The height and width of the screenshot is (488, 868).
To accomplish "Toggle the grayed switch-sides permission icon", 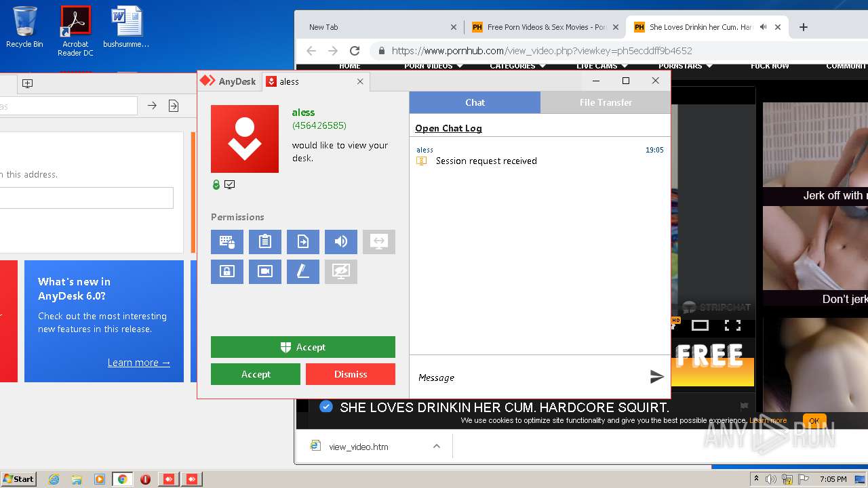I will pos(379,242).
